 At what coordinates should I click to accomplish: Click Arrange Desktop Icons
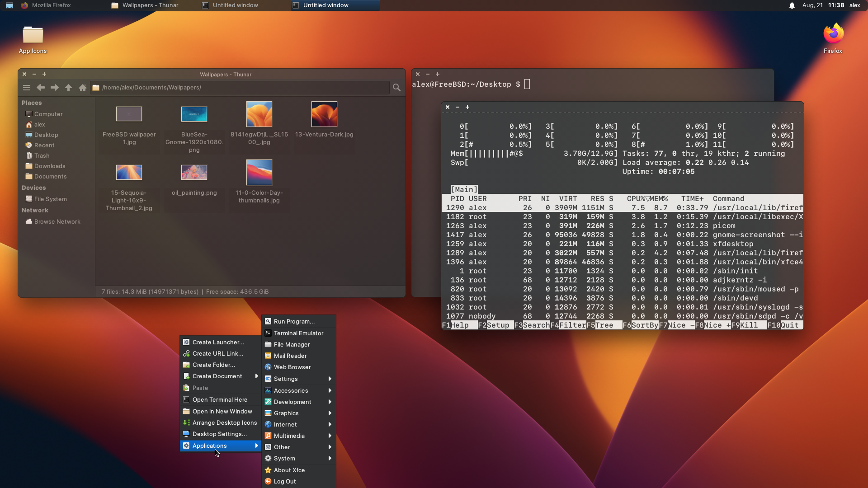pyautogui.click(x=221, y=423)
